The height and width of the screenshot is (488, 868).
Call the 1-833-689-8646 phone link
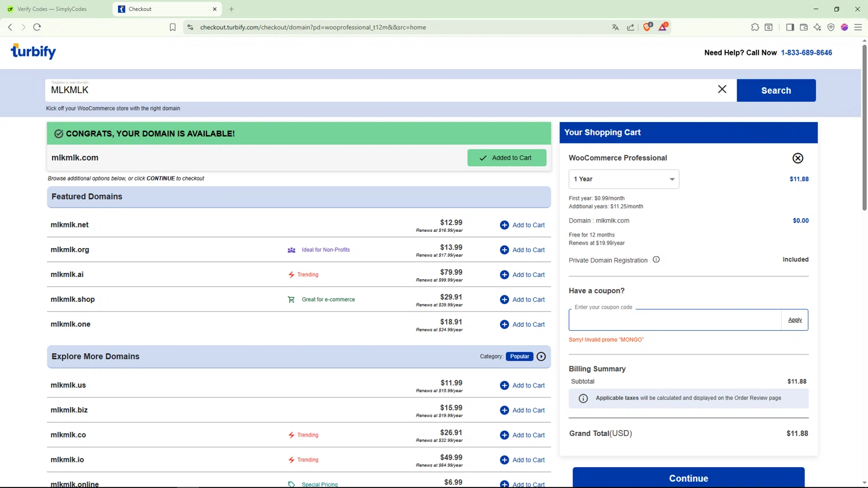coord(806,53)
